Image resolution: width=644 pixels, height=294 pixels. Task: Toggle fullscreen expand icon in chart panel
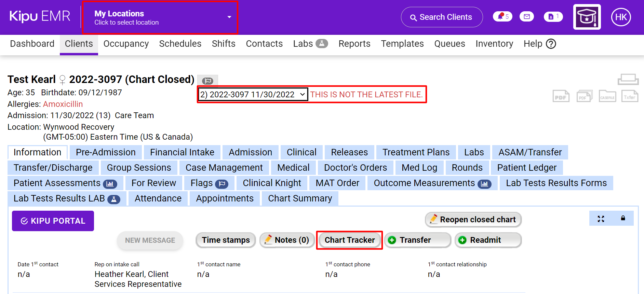coord(601,219)
